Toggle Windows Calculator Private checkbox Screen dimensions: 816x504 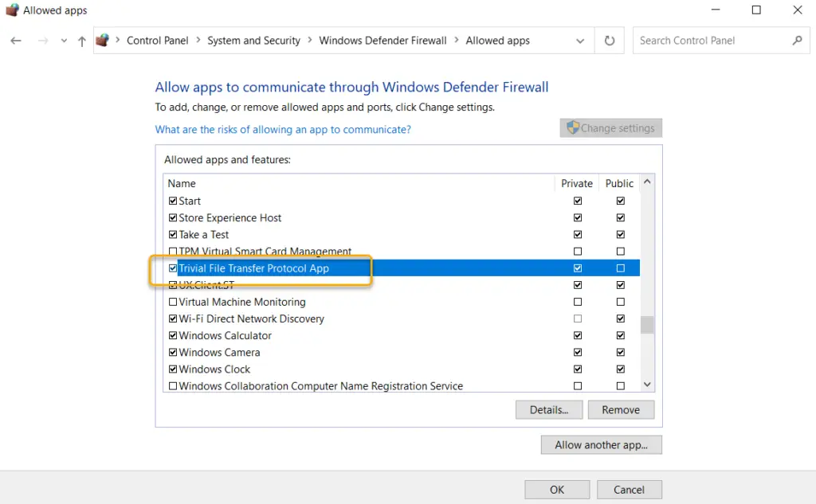point(578,335)
